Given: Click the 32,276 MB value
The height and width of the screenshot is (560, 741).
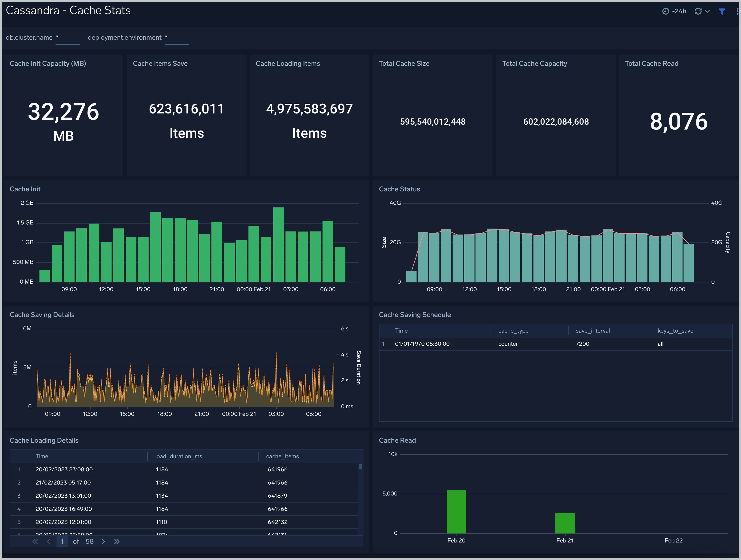Looking at the screenshot, I should point(63,121).
